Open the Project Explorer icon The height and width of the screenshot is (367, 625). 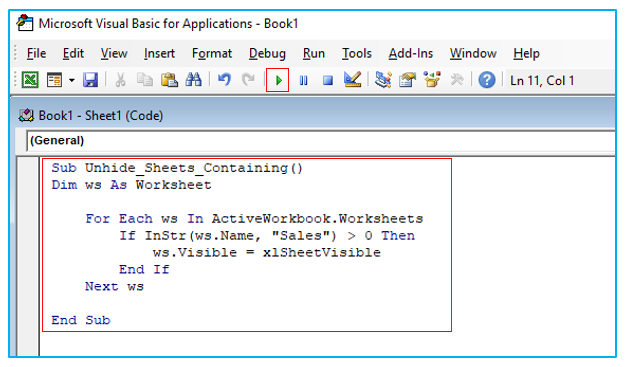pyautogui.click(x=383, y=80)
